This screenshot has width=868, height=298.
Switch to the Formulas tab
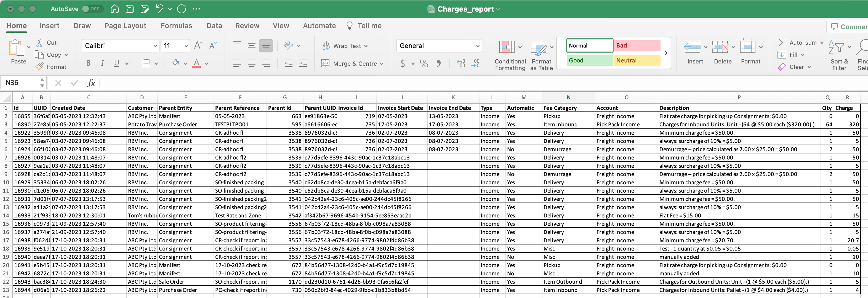click(x=176, y=26)
